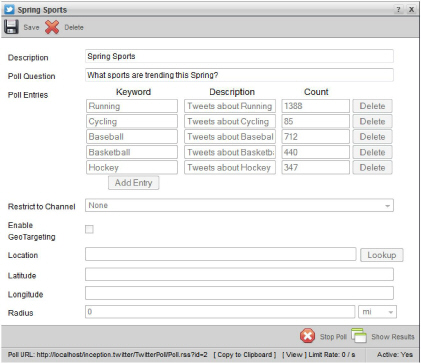Click the Longitude input field
This screenshot has width=421, height=363.
click(239, 293)
